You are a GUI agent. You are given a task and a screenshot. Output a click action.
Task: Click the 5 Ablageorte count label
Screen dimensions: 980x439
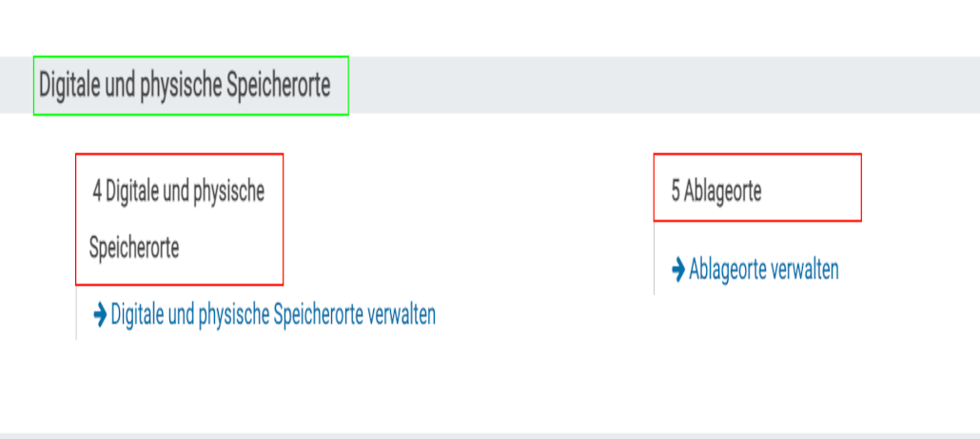(x=716, y=191)
